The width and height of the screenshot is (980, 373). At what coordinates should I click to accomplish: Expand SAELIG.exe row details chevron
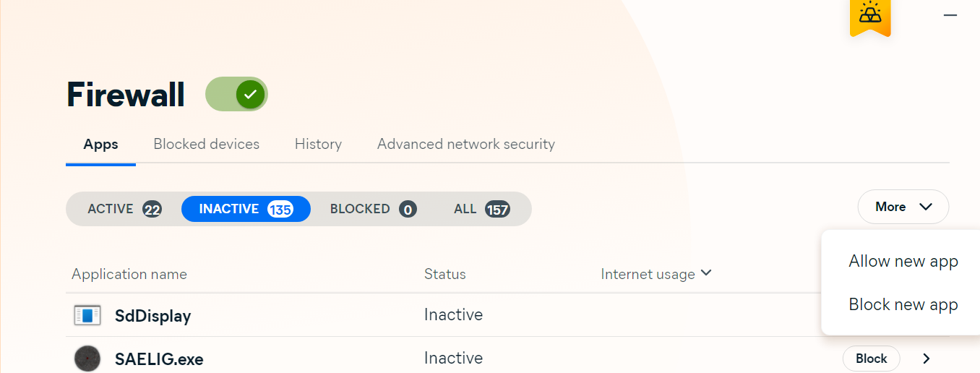click(x=927, y=359)
